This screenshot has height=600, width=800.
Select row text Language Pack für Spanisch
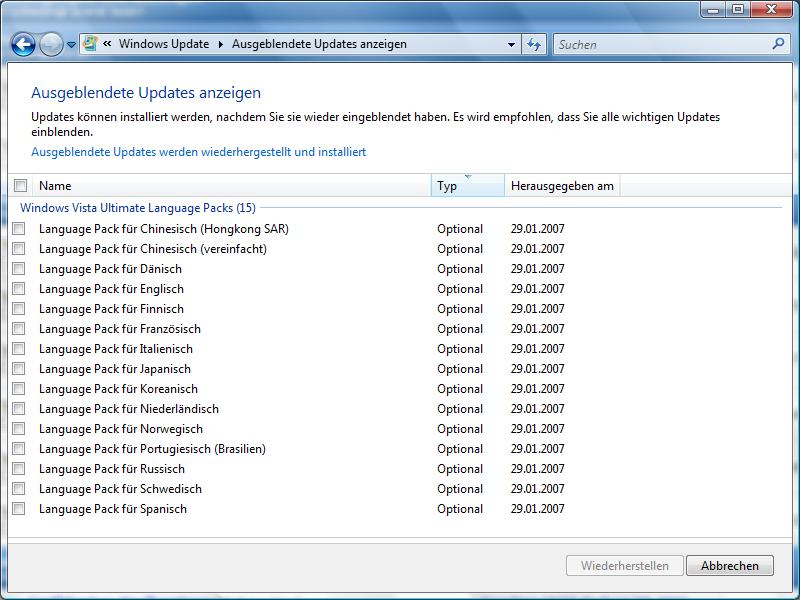pyautogui.click(x=113, y=509)
